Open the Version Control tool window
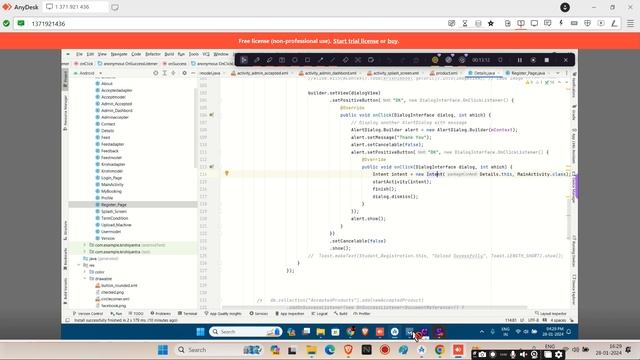 coord(88,313)
